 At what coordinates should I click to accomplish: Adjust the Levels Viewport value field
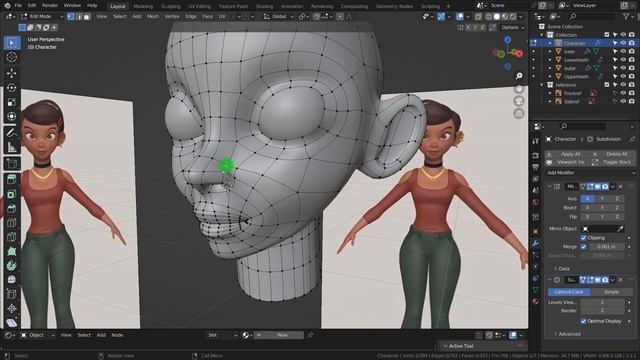pos(602,302)
